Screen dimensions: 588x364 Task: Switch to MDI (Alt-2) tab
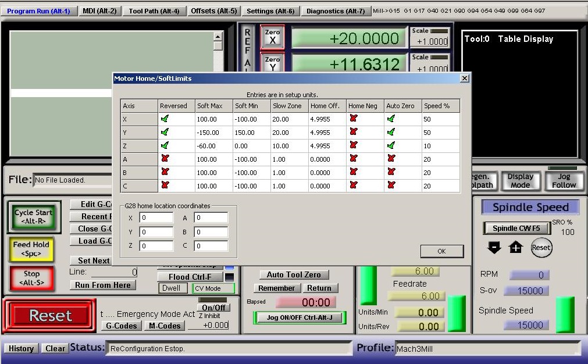(x=100, y=11)
